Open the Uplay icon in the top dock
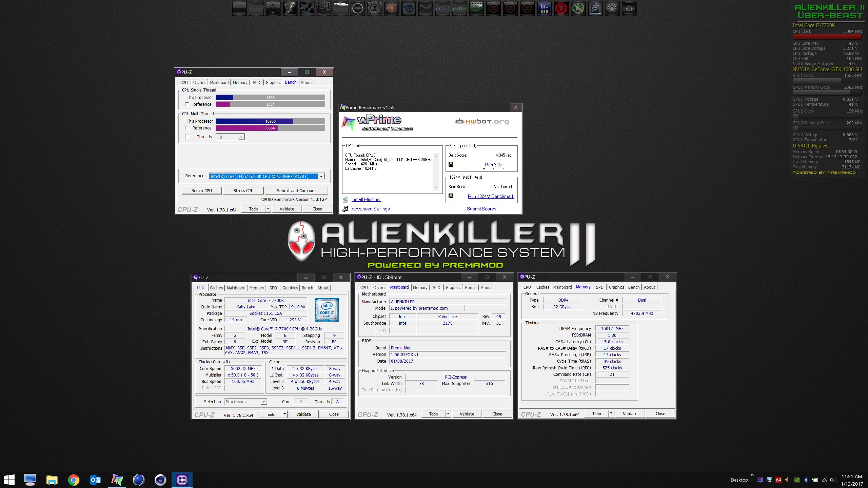Screen dimensions: 868x488 tap(409, 9)
